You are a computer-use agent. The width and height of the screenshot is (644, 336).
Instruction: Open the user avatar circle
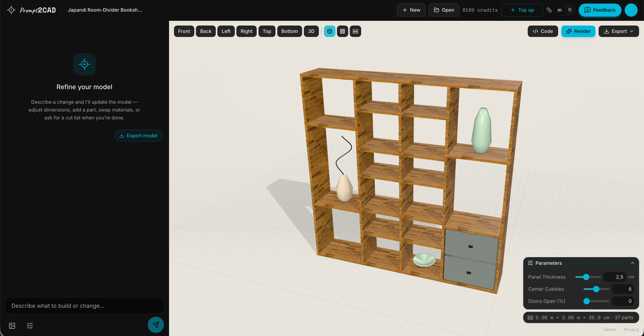[x=631, y=10]
